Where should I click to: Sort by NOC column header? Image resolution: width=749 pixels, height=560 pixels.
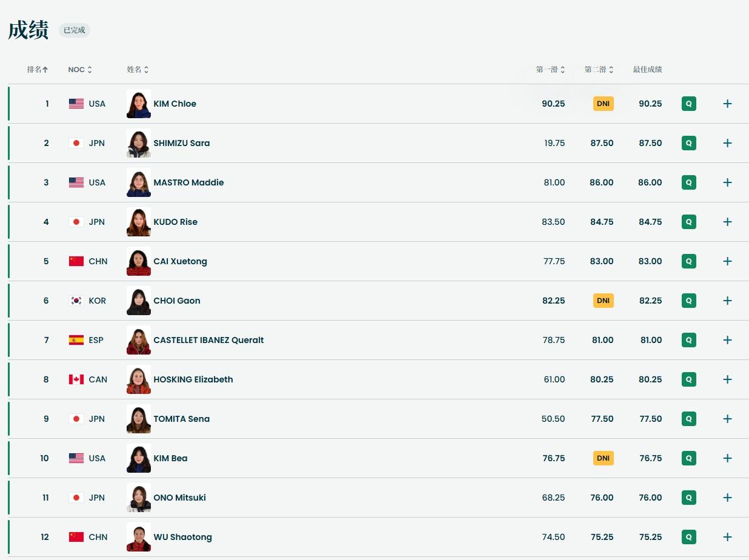point(80,70)
